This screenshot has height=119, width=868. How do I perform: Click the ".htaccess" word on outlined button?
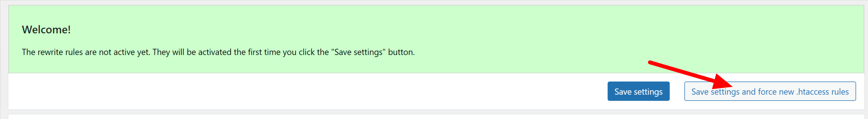coord(812,92)
